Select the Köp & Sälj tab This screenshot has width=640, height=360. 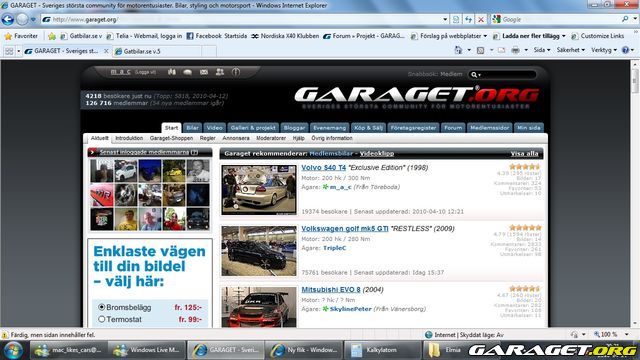(x=368, y=128)
